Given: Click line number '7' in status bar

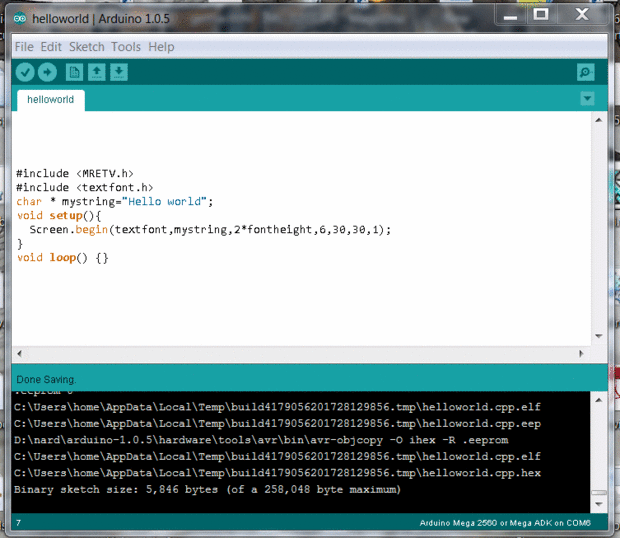Looking at the screenshot, I should click(x=18, y=523).
